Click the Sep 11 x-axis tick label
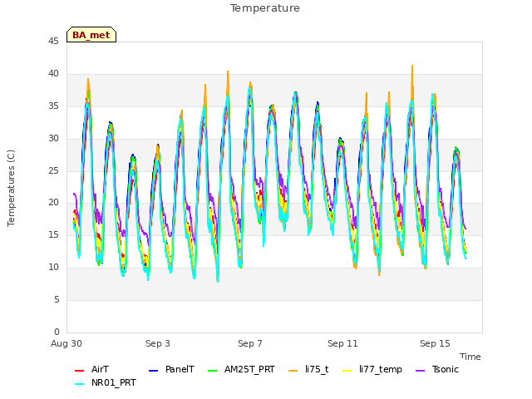This screenshot has height=399, width=532. pos(342,343)
